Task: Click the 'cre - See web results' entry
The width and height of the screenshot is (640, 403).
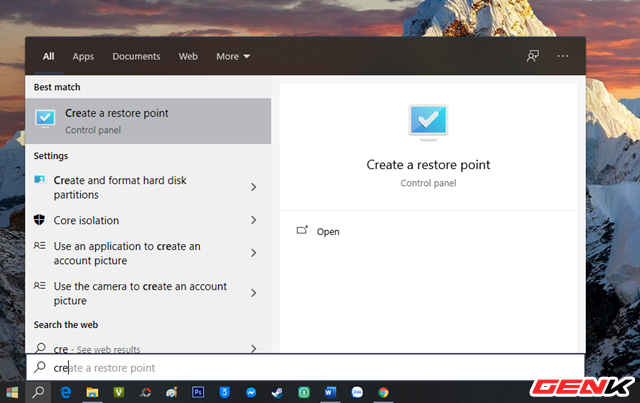Action: pyautogui.click(x=148, y=347)
